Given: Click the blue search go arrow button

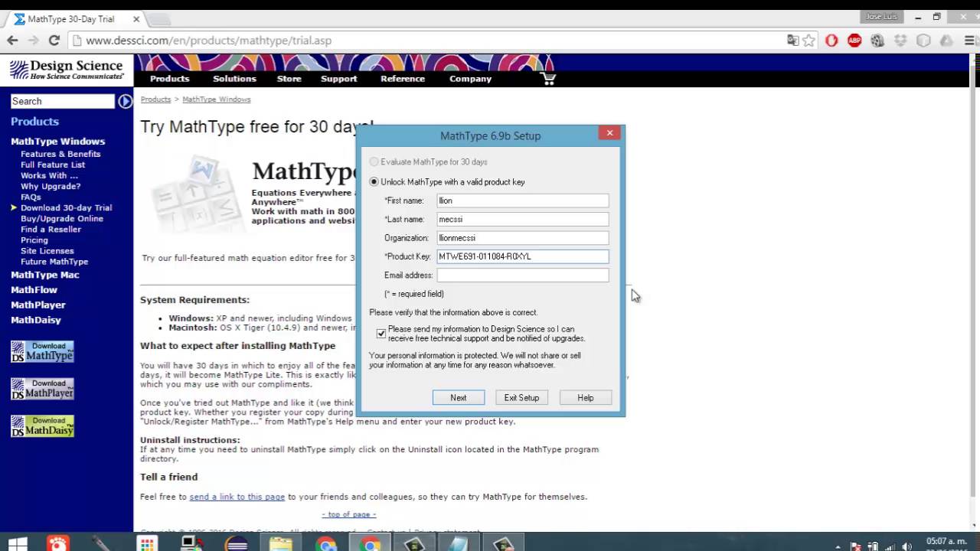Looking at the screenshot, I should [125, 101].
